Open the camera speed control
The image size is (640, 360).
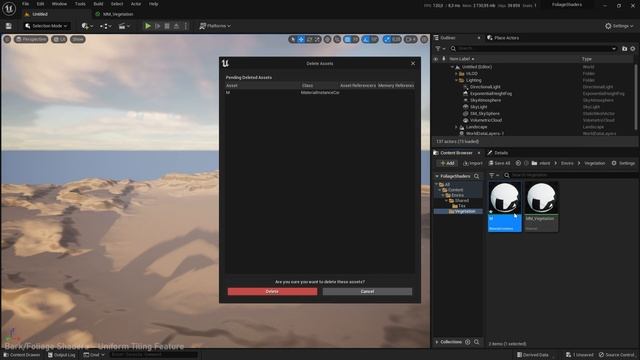click(411, 39)
